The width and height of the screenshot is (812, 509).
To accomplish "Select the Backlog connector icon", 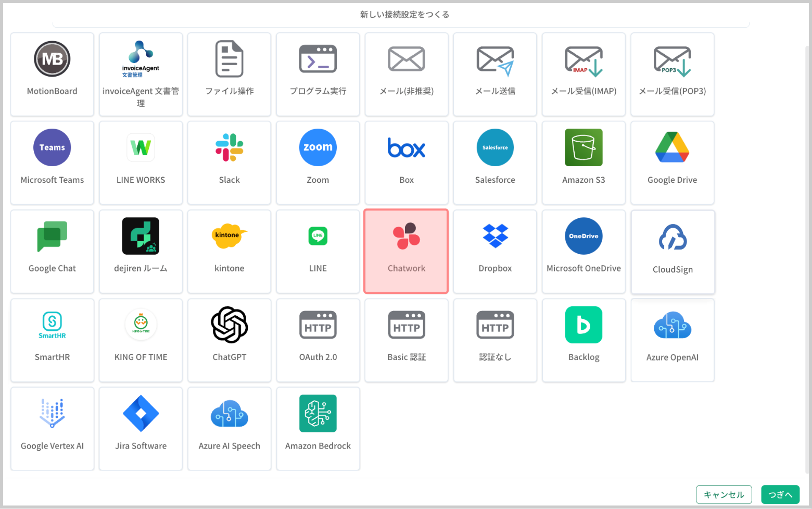I will (x=584, y=325).
